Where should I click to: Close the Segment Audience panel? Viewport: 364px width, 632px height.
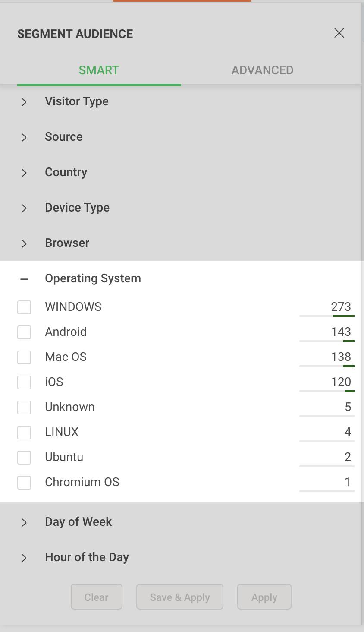(x=339, y=33)
